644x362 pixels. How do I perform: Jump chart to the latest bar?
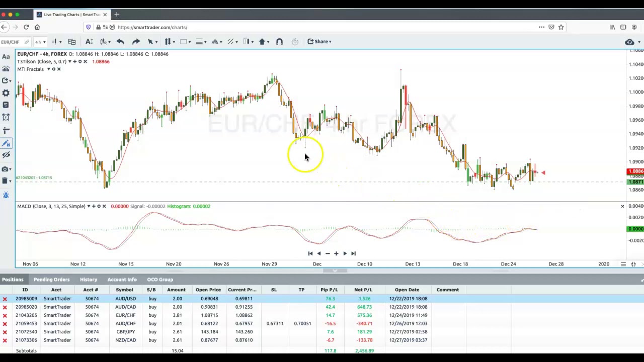click(353, 253)
